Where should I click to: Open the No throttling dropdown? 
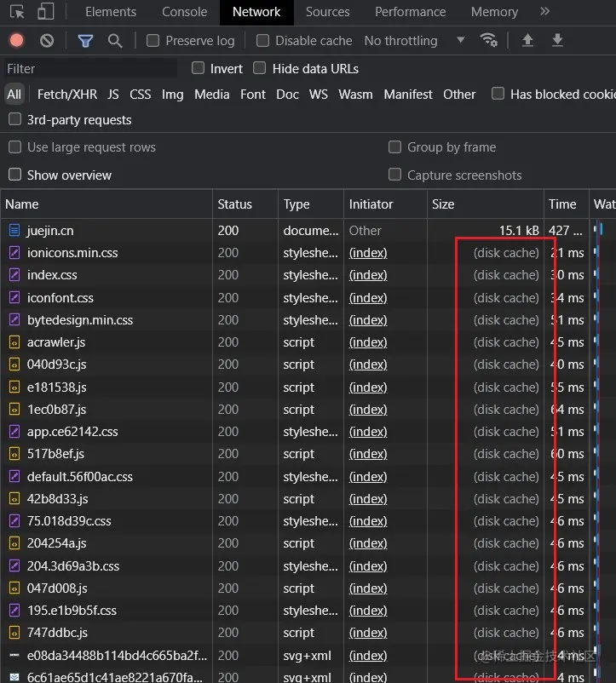(414, 41)
